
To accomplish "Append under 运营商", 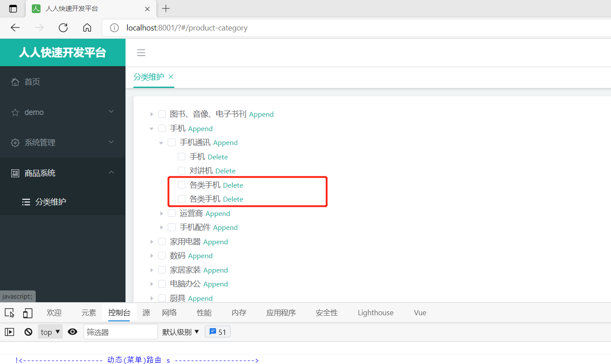I will pyautogui.click(x=217, y=213).
